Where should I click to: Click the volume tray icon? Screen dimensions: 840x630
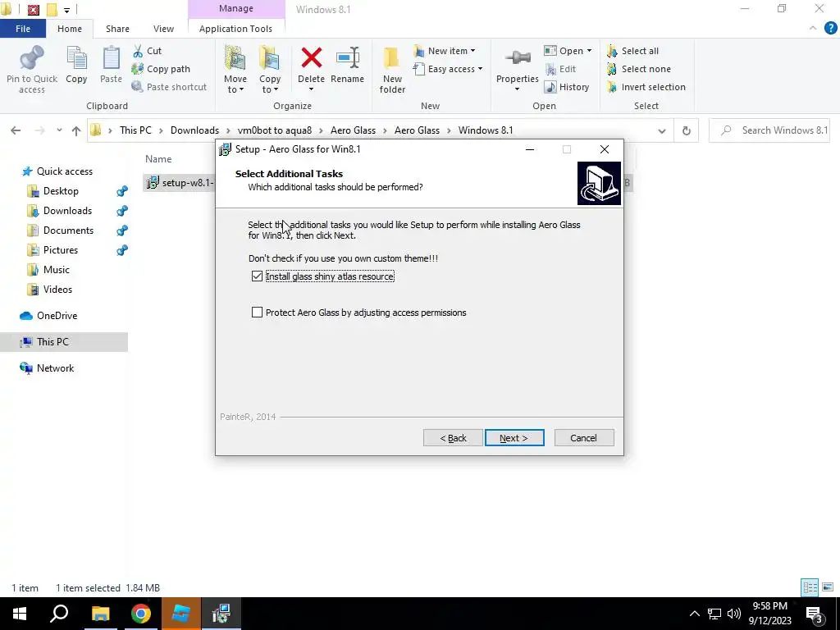[734, 614]
